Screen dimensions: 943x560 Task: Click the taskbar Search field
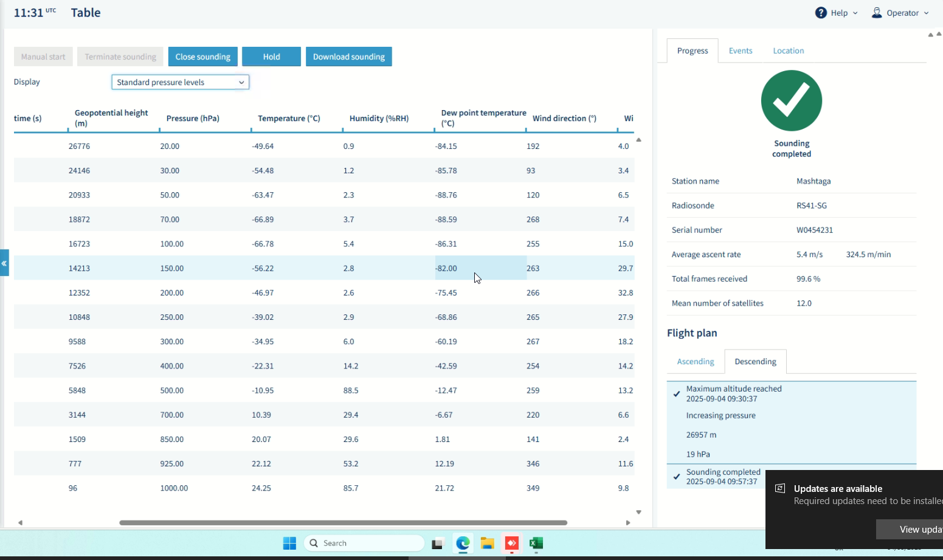click(364, 543)
